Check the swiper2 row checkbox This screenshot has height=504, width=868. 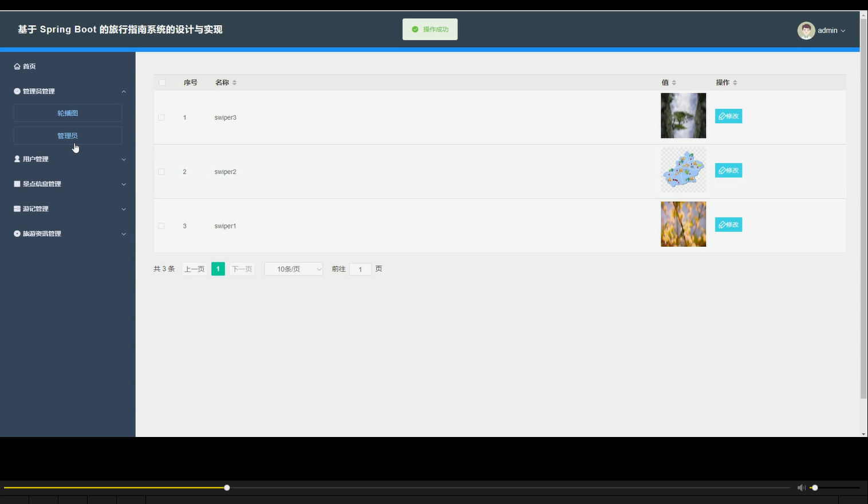[x=161, y=172]
